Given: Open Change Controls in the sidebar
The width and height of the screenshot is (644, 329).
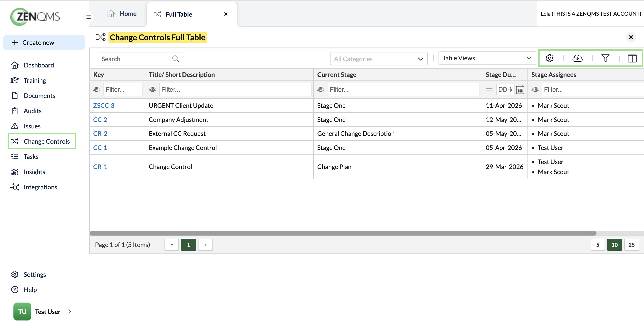Looking at the screenshot, I should tap(42, 141).
